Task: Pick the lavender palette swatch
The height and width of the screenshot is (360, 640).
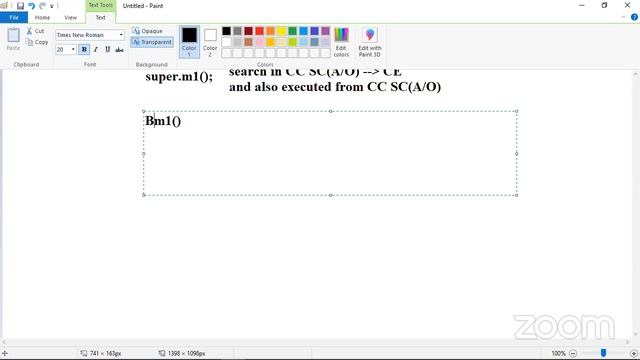Action: 326,42
